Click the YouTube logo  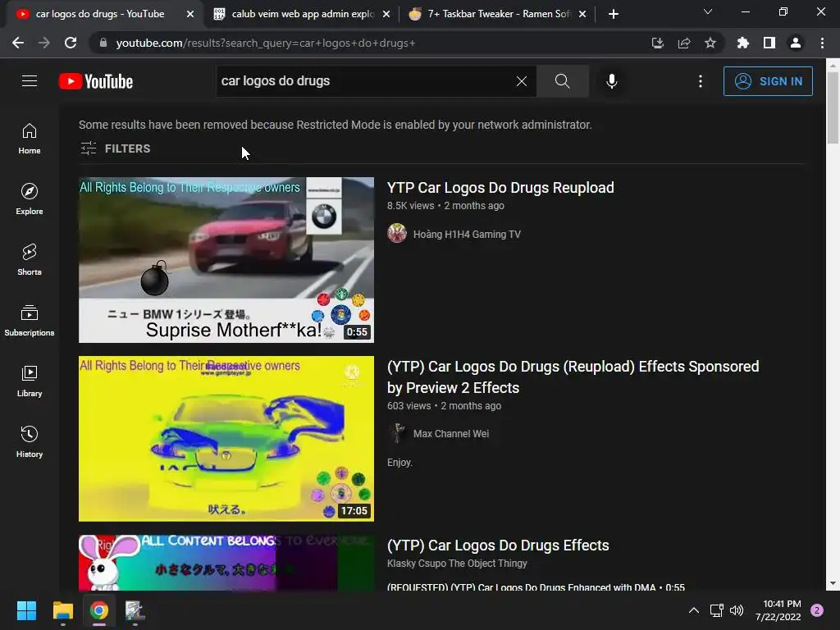tap(96, 81)
